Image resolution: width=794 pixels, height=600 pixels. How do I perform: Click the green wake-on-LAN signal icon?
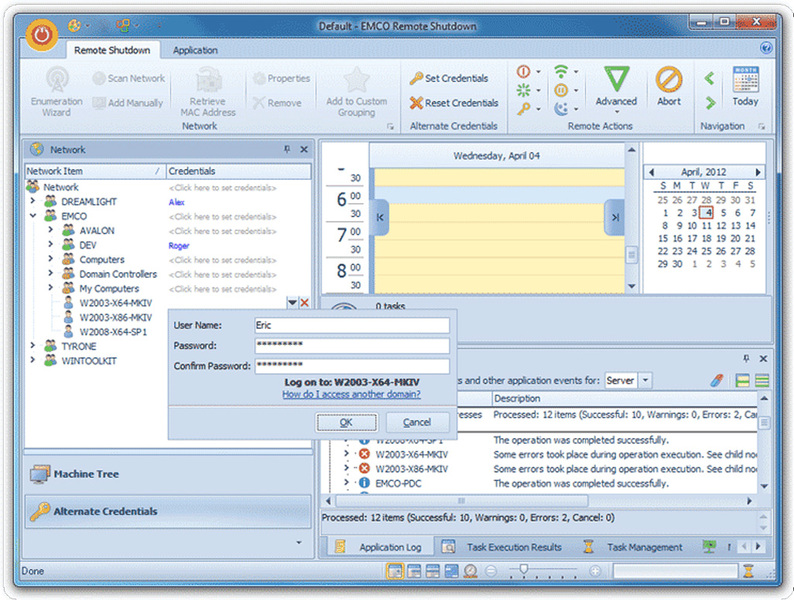(561, 71)
